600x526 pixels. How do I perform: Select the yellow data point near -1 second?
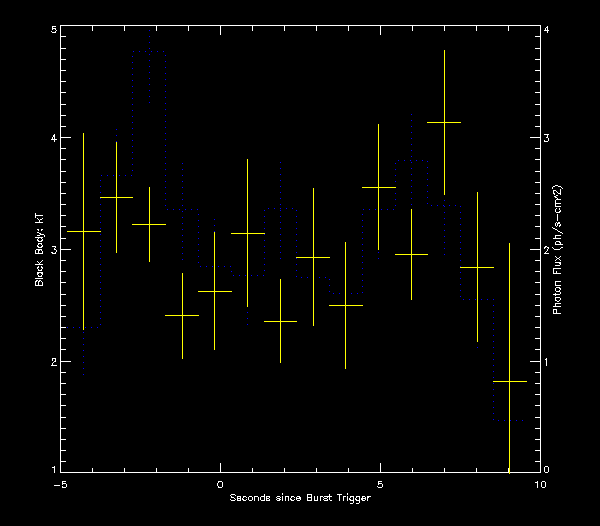click(182, 315)
